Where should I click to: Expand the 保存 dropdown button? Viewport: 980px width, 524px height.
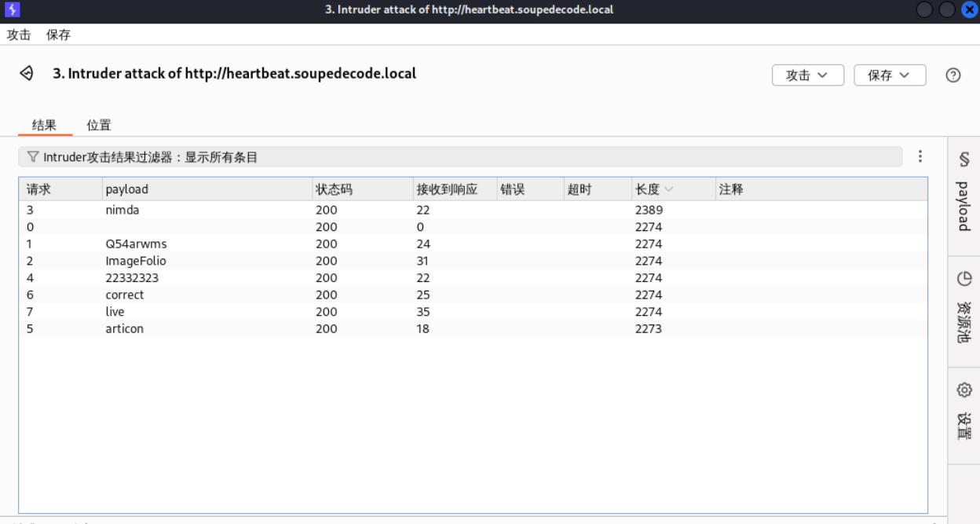(889, 75)
